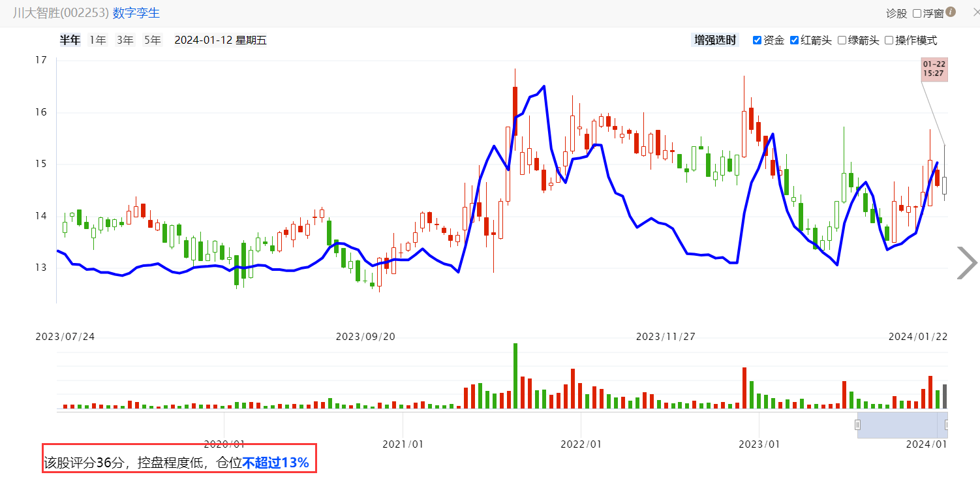
Task: Click the 2023/09/20 date axis label
Action: pyautogui.click(x=365, y=337)
